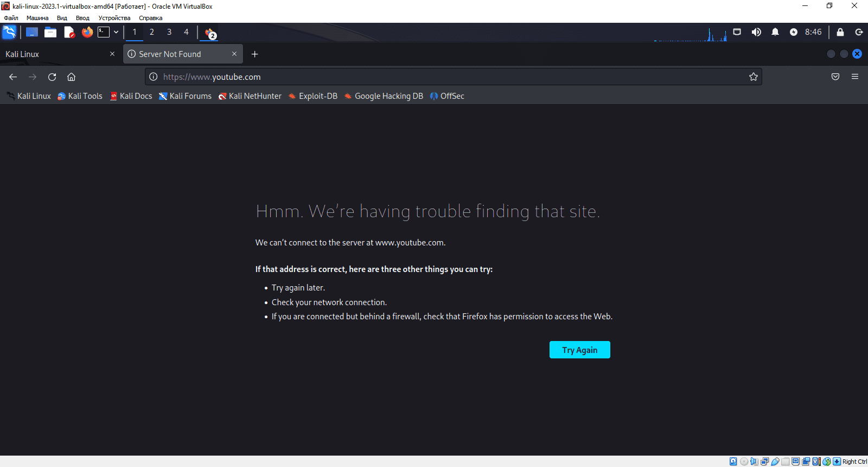
Task: Open the OffSec bookmark
Action: pos(447,96)
